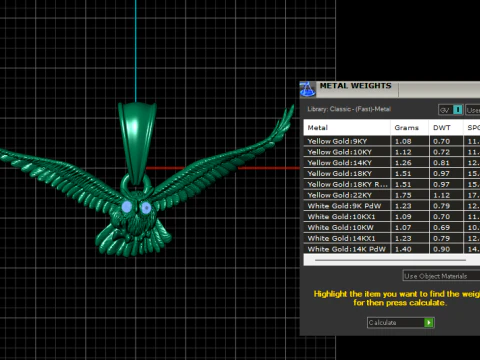Select row Yellow Gold:10KY
This screenshot has width=480, height=360.
(x=392, y=152)
